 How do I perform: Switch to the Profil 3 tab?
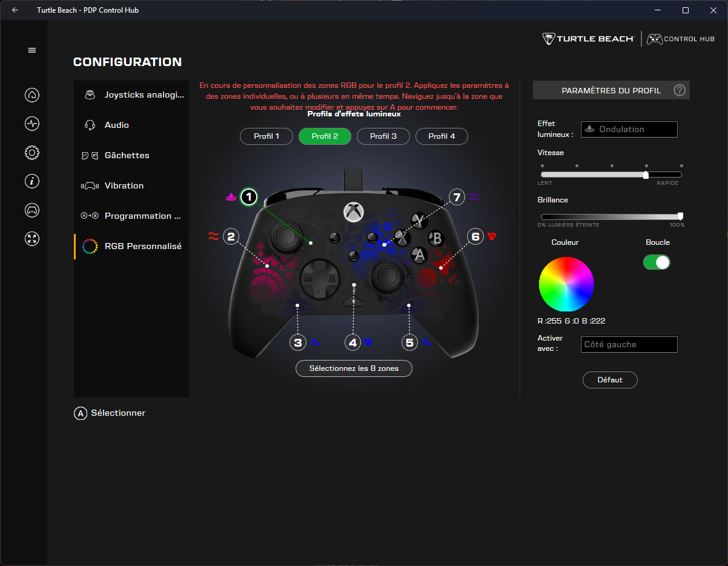[383, 136]
